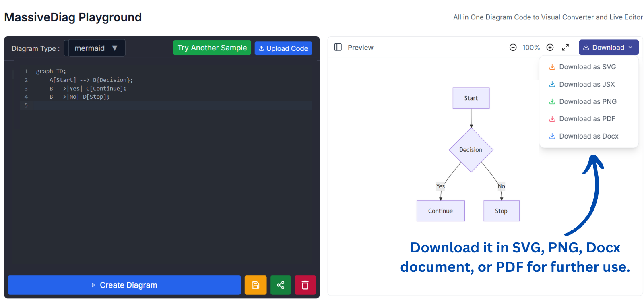Click the Yes edge label
The height and width of the screenshot is (302, 644).
[441, 186]
